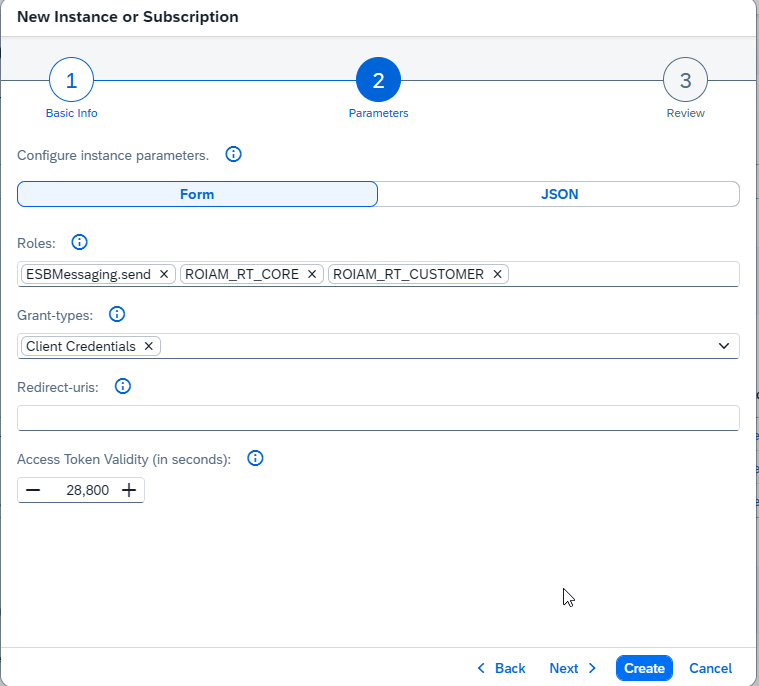Remove the ESBMessaging.send role token
759x686 pixels.
tap(164, 274)
